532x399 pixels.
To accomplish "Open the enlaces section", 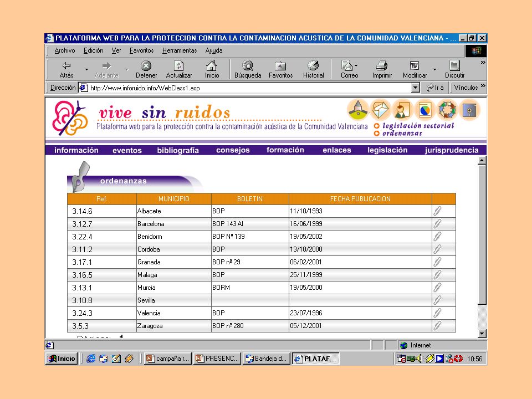I will tap(337, 150).
